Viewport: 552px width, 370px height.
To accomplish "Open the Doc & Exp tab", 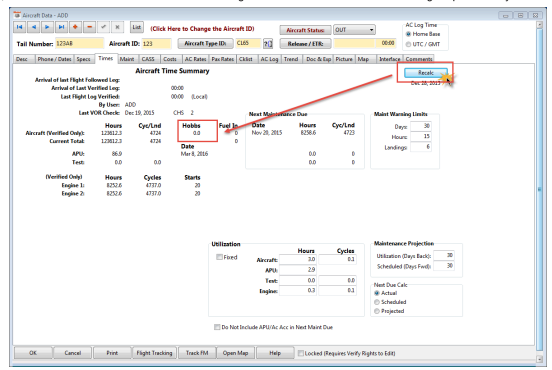I will [x=318, y=59].
